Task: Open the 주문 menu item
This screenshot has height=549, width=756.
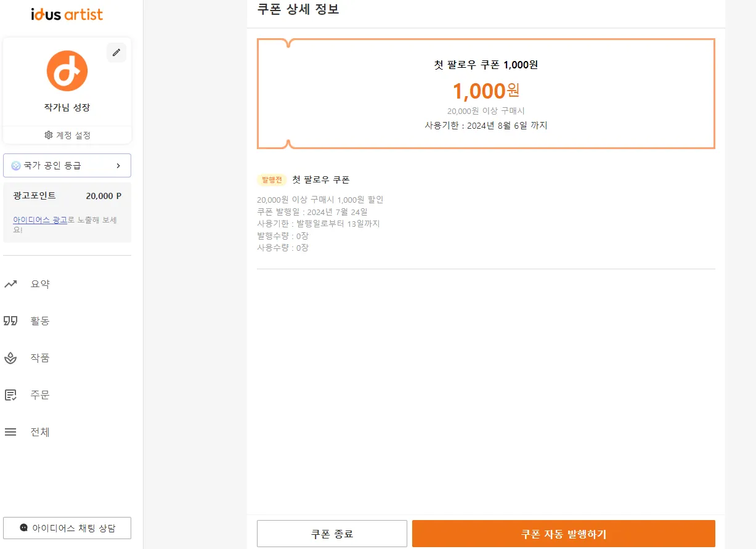Action: point(40,395)
